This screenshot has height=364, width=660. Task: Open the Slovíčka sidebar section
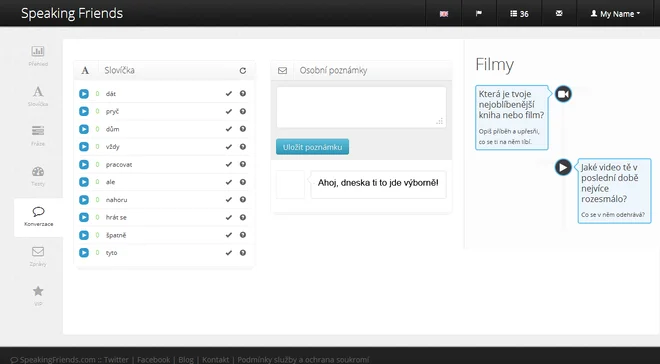(38, 96)
